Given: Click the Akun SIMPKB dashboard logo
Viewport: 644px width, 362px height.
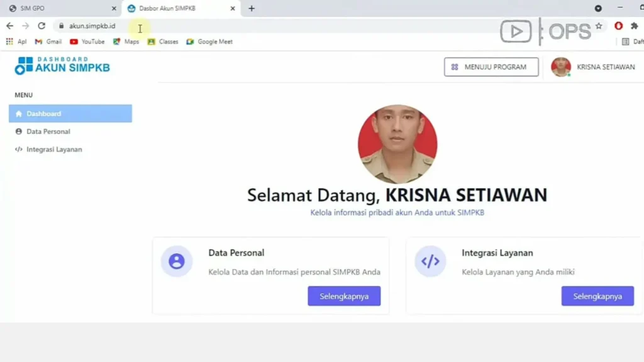Looking at the screenshot, I should [62, 65].
